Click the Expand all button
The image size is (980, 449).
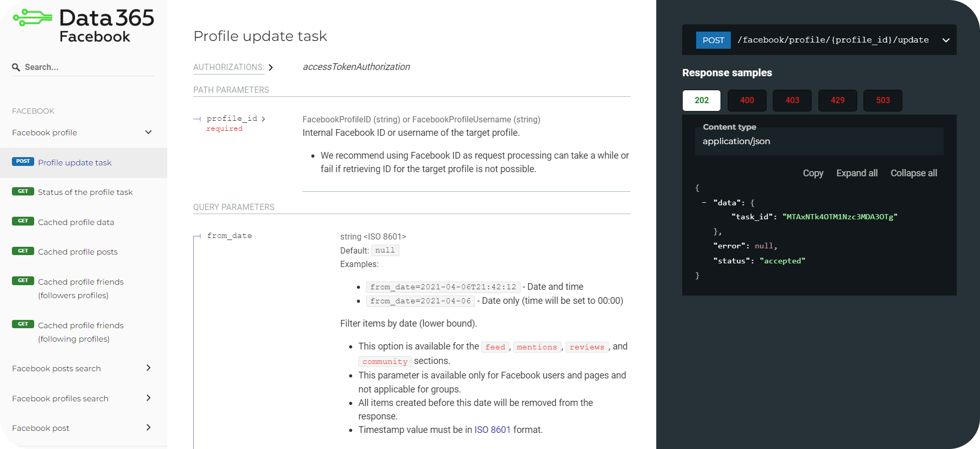point(857,173)
